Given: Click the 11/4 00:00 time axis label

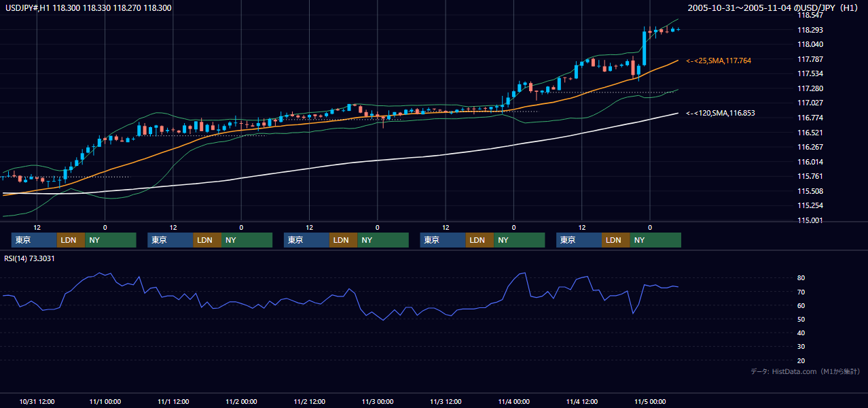Looking at the screenshot, I should tap(514, 402).
